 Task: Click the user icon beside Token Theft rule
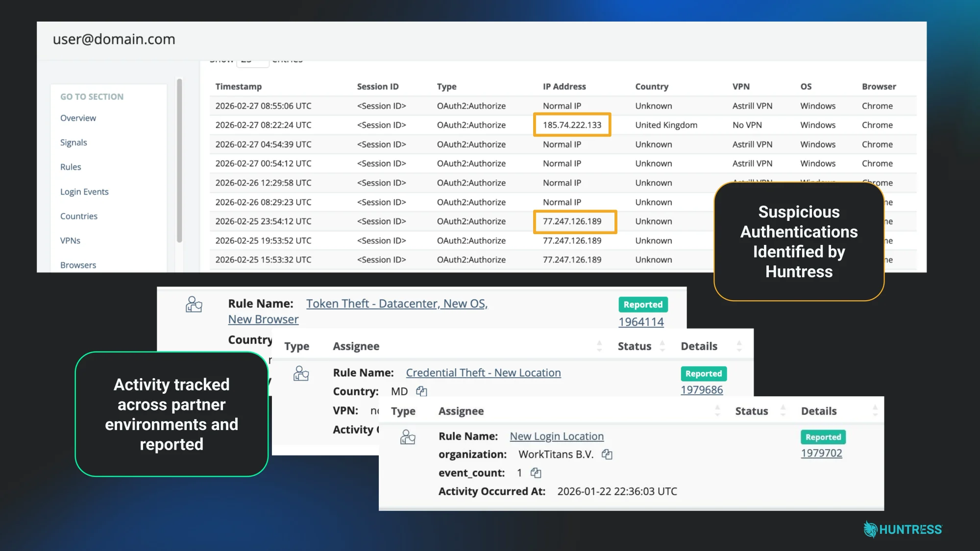coord(194,304)
